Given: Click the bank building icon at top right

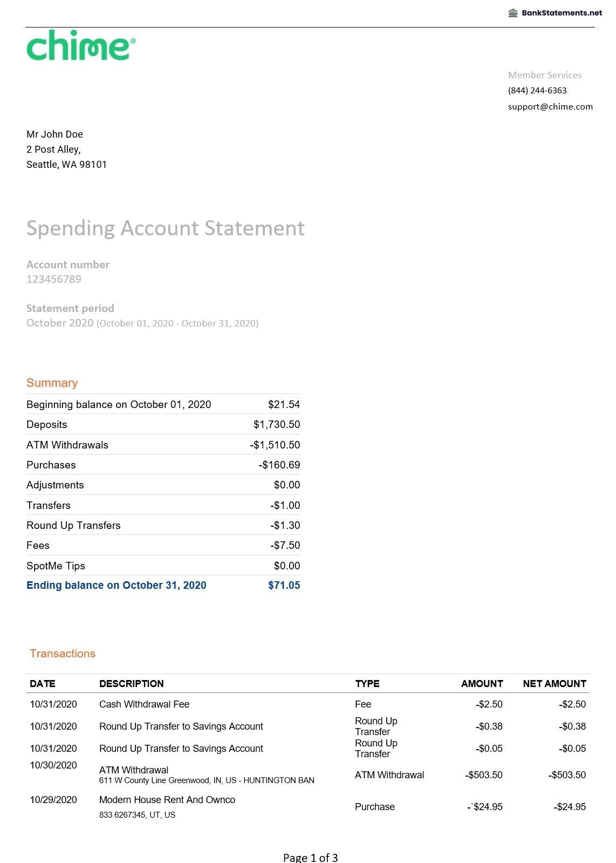Looking at the screenshot, I should [x=513, y=13].
